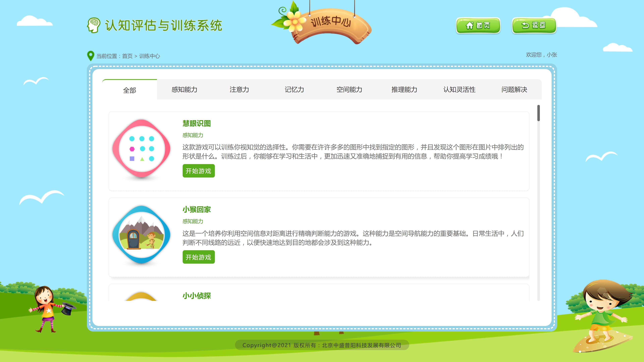The image size is (644, 362).
Task: Open the 小猴回家 monkey game icon
Action: (x=142, y=235)
